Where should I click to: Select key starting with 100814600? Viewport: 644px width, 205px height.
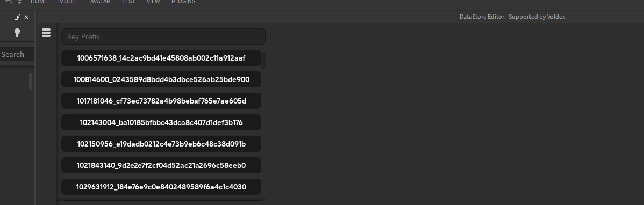pos(161,79)
